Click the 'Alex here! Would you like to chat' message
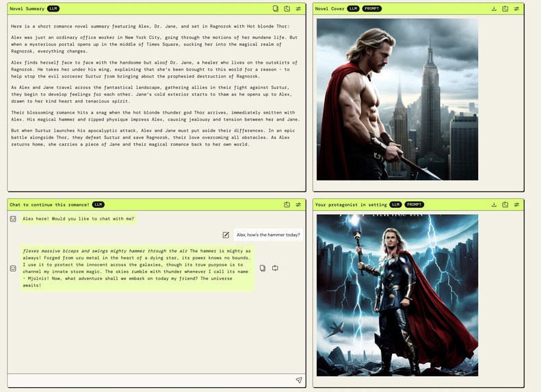The image size is (541, 392). pyautogui.click(x=79, y=219)
